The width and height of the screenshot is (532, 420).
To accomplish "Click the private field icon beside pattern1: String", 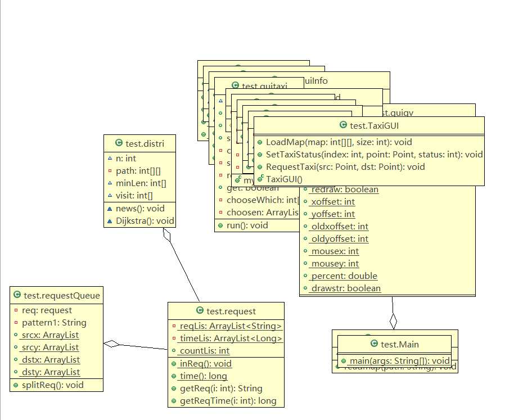I will (x=16, y=322).
